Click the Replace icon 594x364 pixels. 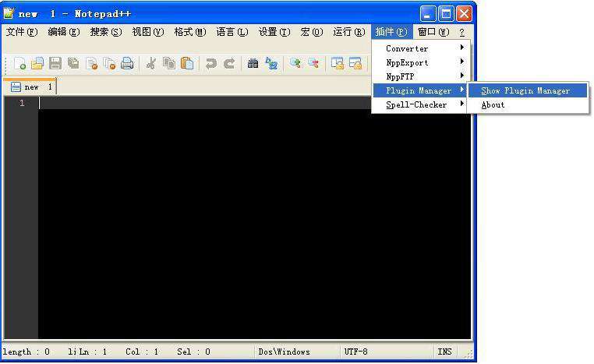tap(271, 63)
